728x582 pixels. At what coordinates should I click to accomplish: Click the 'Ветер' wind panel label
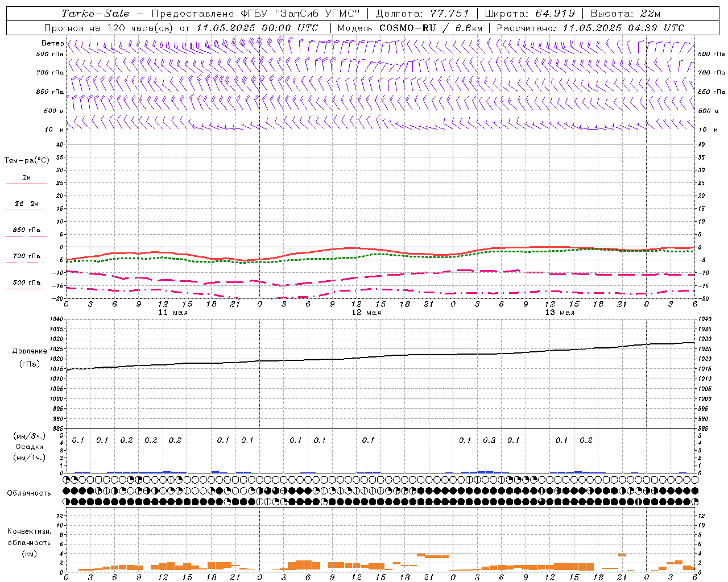52,43
